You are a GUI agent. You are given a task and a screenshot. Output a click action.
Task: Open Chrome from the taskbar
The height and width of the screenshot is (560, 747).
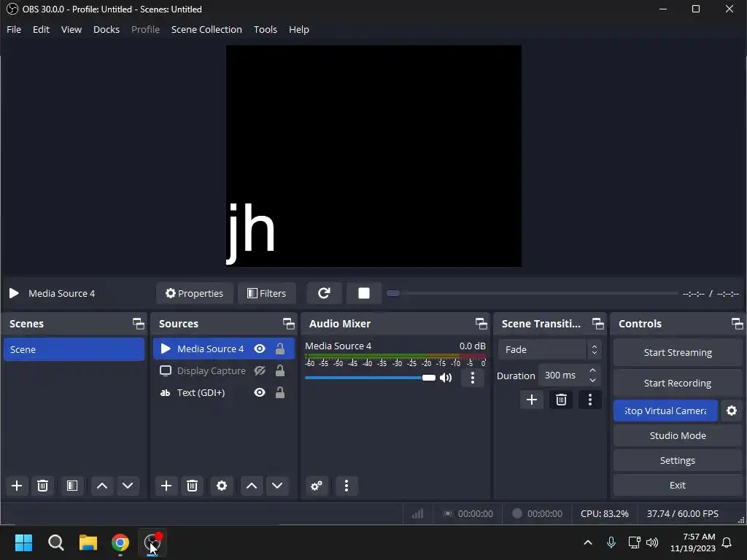[x=120, y=542]
